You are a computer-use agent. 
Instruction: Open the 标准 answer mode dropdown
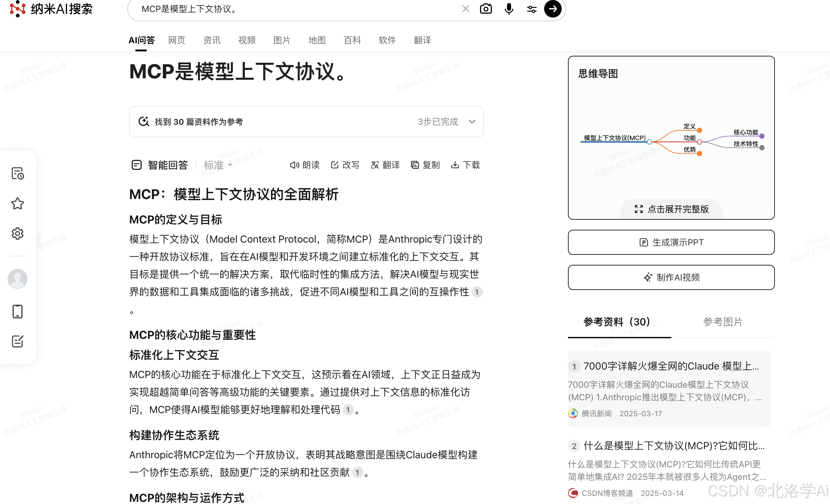(218, 165)
